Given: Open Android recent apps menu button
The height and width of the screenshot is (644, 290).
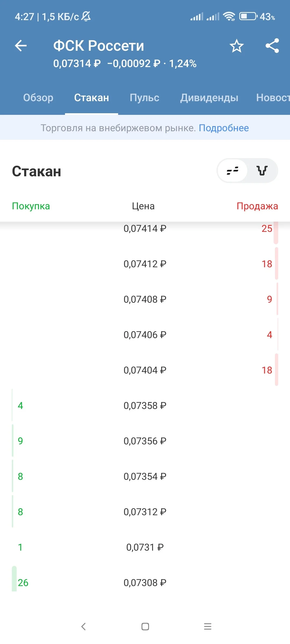Looking at the screenshot, I should coord(208,627).
